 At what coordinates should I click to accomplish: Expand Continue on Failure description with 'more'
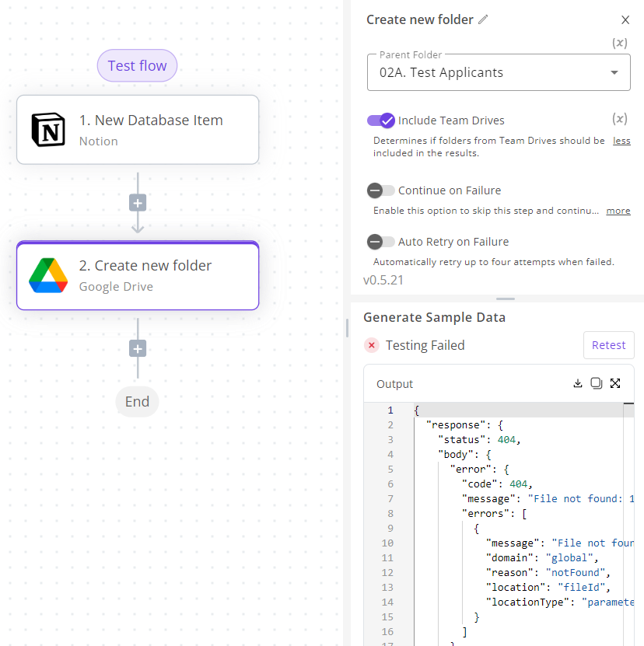tap(618, 211)
